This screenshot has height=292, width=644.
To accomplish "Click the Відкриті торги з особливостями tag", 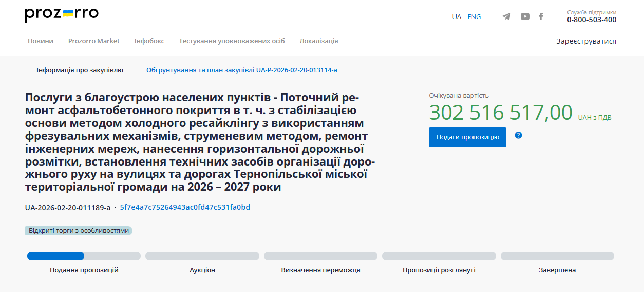I will point(79,231).
